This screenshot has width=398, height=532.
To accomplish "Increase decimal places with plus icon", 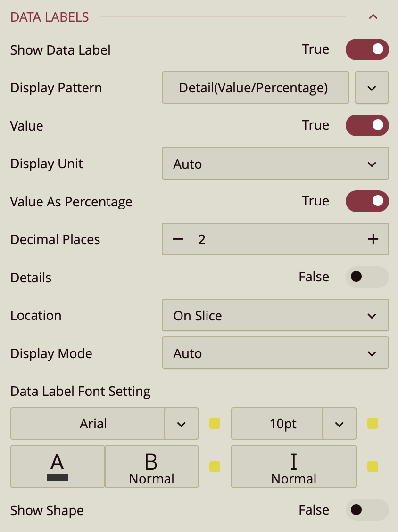I will 373,239.
